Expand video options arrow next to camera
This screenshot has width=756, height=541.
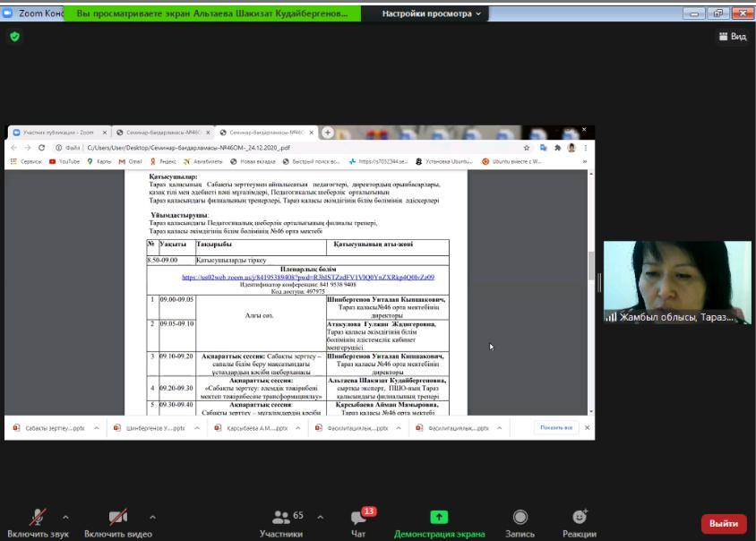coord(151,517)
